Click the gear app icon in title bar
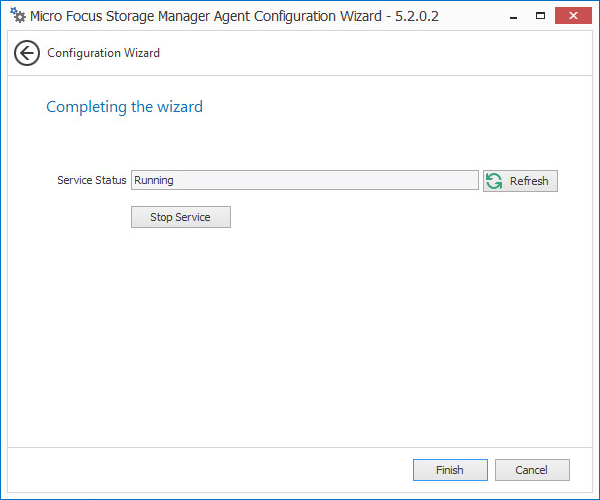600x500 pixels. pos(18,15)
